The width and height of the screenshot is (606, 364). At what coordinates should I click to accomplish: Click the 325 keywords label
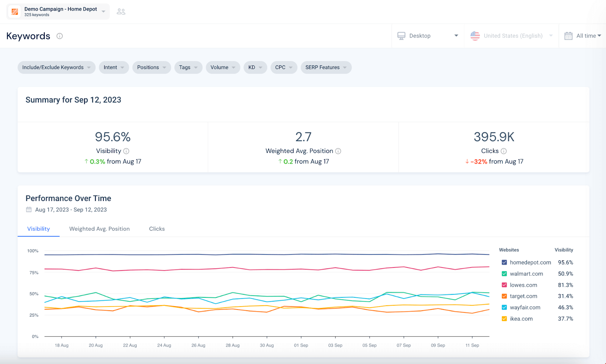[x=37, y=15]
